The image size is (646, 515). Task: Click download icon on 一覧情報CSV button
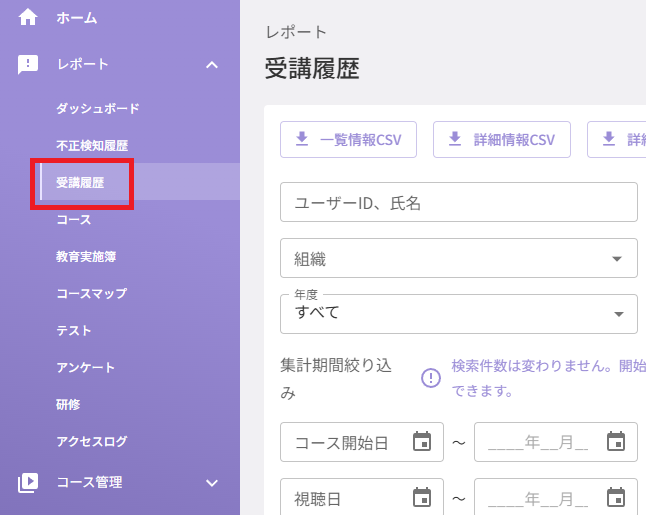point(302,139)
